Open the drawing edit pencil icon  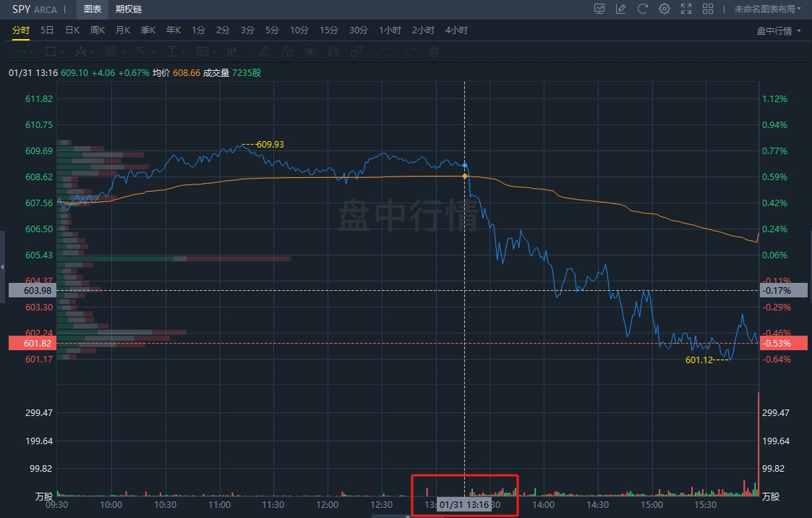coord(620,9)
